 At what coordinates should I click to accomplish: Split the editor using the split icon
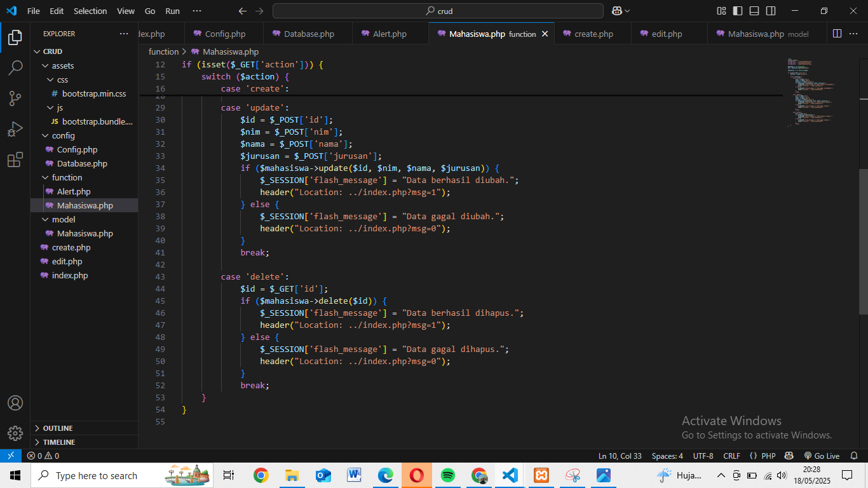point(837,33)
